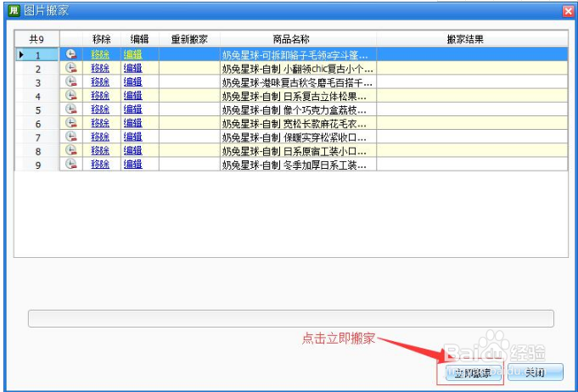Click the 编辑 column header
The height and width of the screenshot is (392, 578).
click(x=140, y=39)
